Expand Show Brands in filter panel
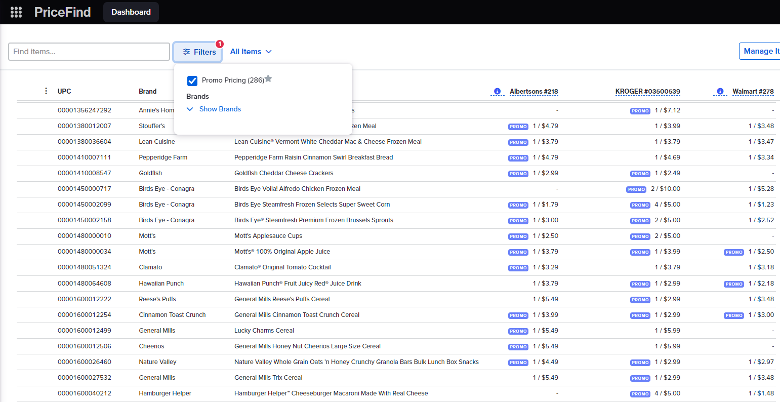The image size is (780, 405). [x=214, y=109]
